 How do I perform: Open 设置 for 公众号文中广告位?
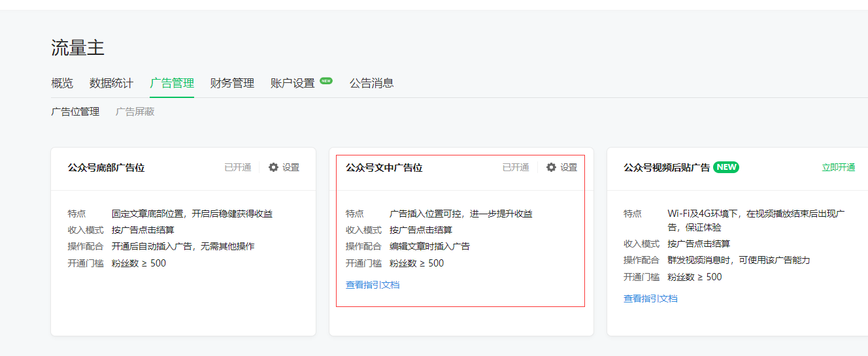click(x=569, y=167)
